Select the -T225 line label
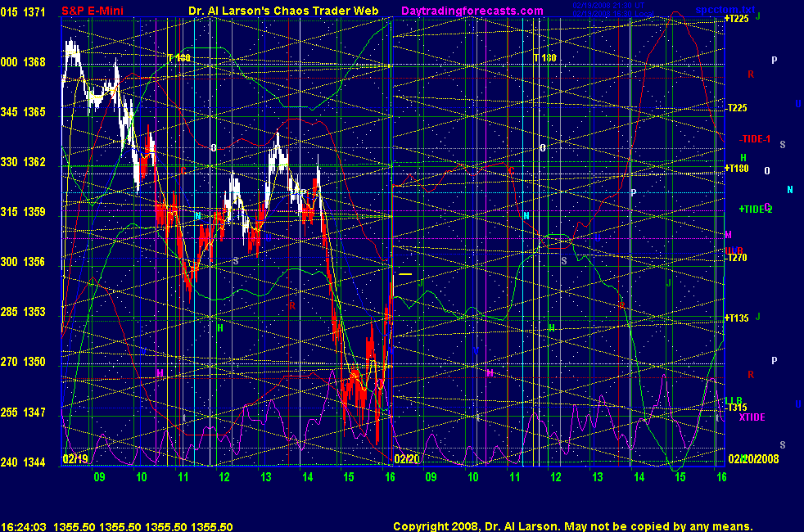 click(737, 108)
